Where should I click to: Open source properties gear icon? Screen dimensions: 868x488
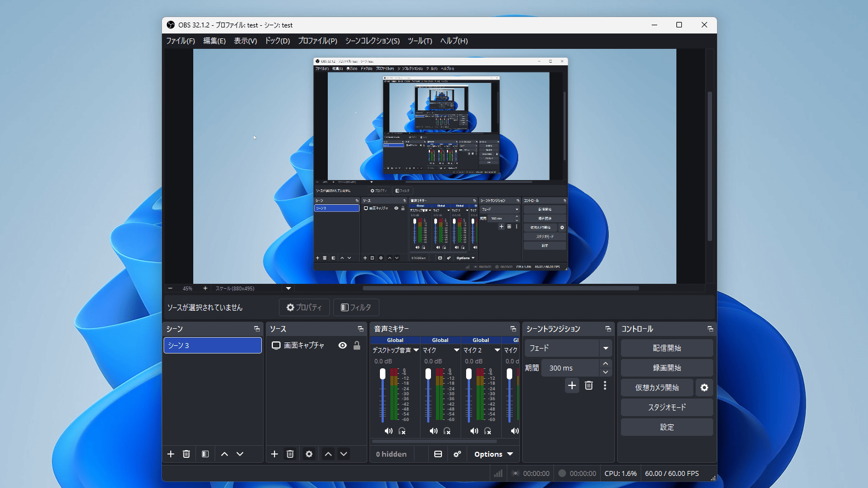click(x=309, y=454)
